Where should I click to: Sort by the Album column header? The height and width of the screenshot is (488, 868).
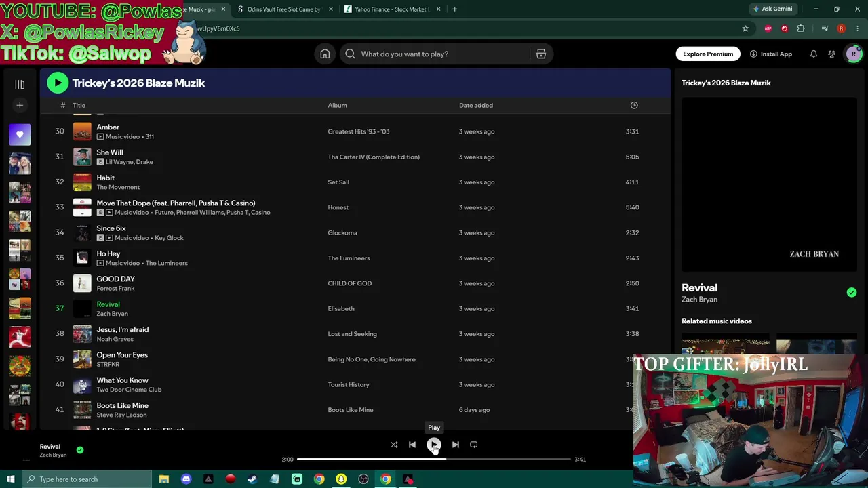(x=337, y=106)
